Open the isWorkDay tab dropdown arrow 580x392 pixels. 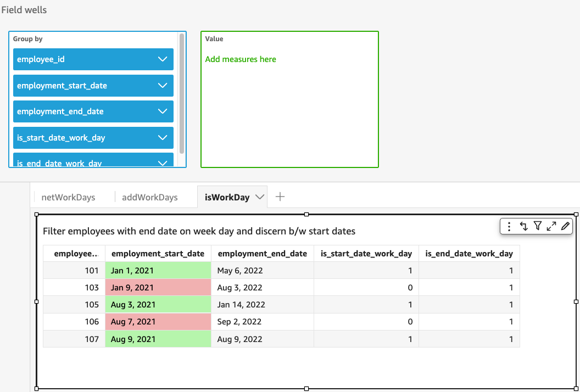260,197
